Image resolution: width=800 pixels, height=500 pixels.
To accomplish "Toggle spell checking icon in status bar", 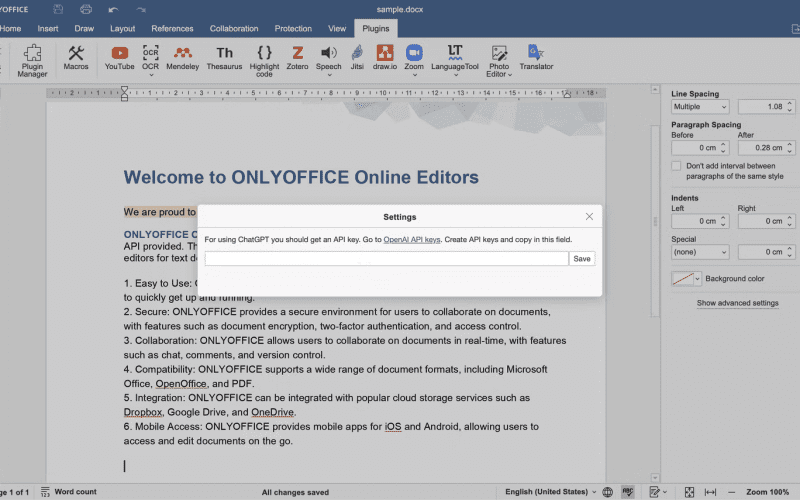I will 628,492.
